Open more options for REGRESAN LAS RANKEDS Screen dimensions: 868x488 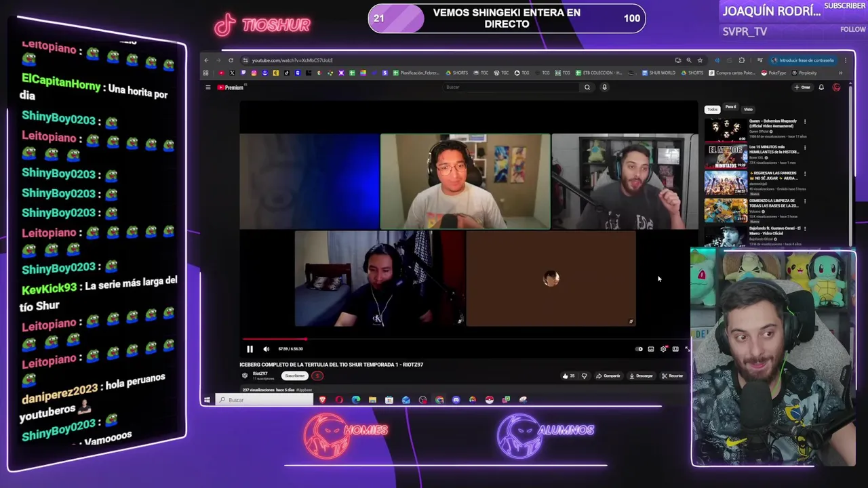coord(805,174)
